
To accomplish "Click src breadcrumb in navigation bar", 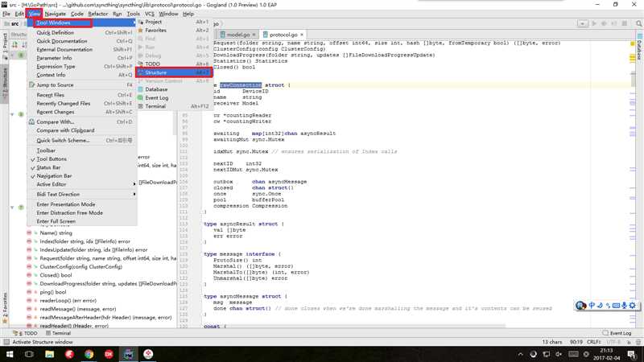I will click(11, 24).
